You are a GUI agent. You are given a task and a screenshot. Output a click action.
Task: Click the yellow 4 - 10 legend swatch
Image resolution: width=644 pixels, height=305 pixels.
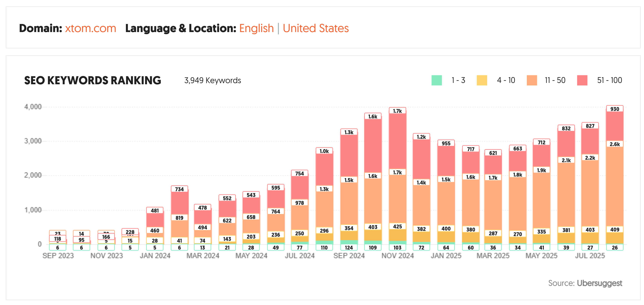pos(482,80)
